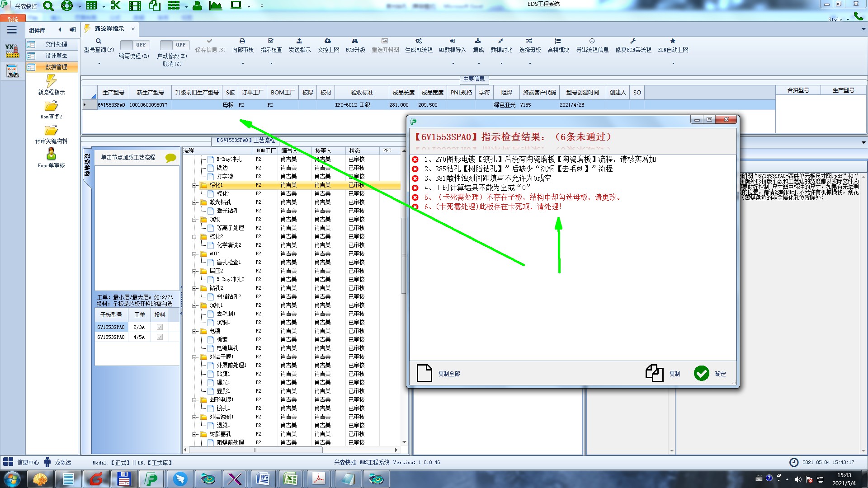Click 生成MI流程 gears icon

[419, 41]
